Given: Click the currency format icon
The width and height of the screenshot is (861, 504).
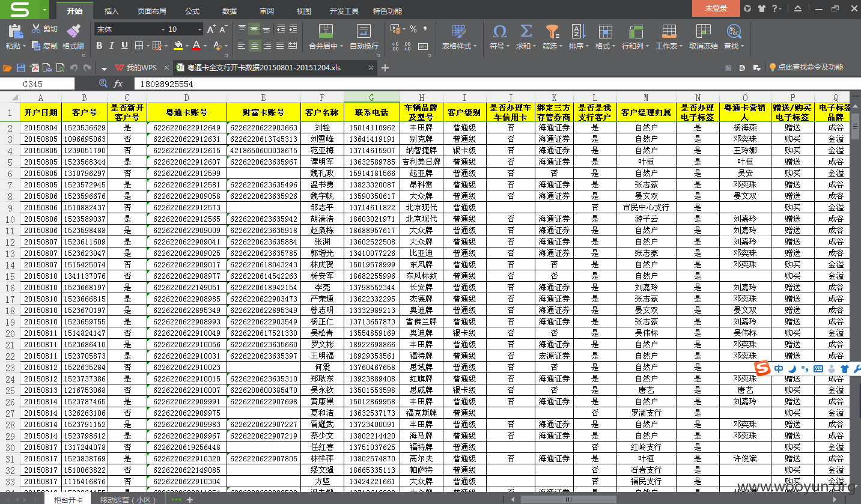Looking at the screenshot, I should pyautogui.click(x=395, y=29).
